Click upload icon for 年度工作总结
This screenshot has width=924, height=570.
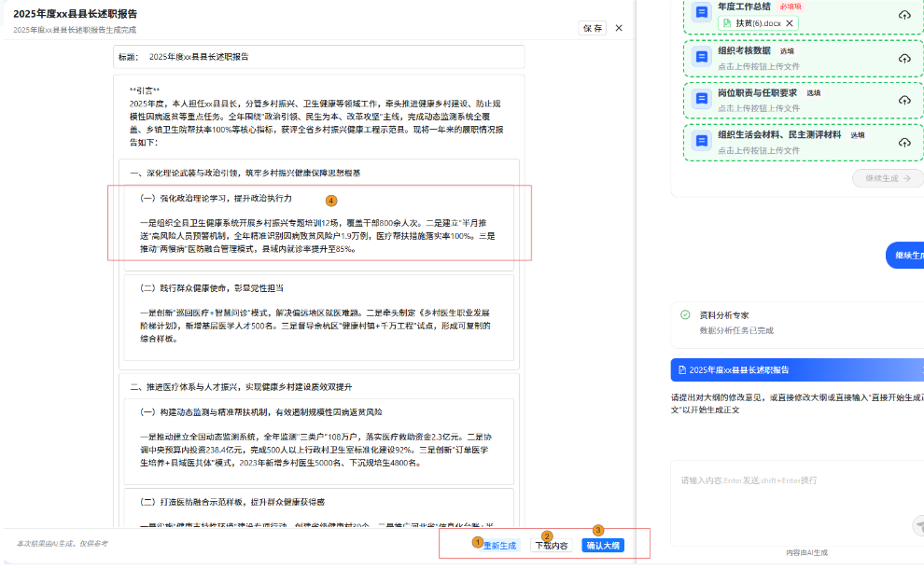pyautogui.click(x=903, y=15)
